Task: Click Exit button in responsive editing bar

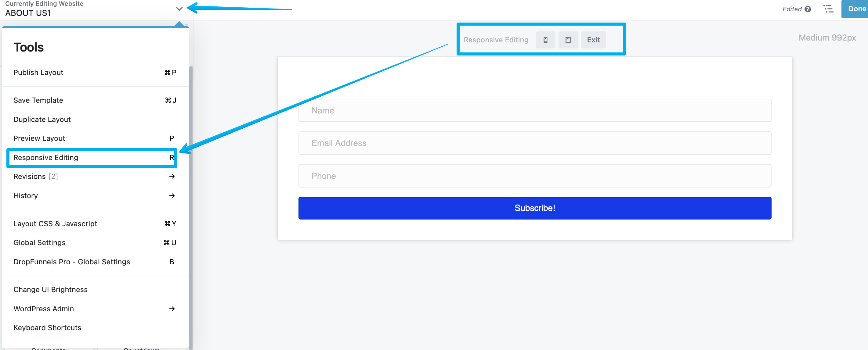Action: point(593,39)
